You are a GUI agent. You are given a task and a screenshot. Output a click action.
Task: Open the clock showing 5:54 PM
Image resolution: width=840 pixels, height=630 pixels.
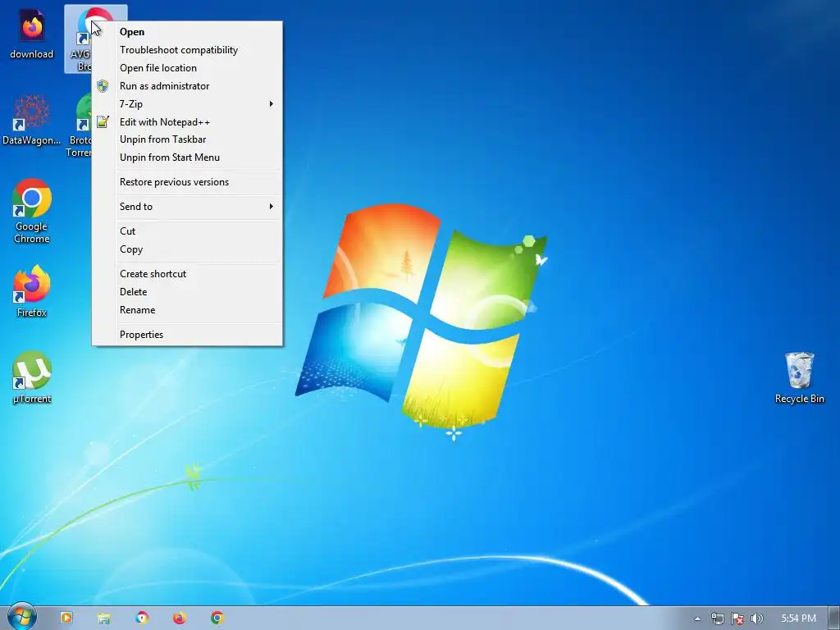coord(798,619)
